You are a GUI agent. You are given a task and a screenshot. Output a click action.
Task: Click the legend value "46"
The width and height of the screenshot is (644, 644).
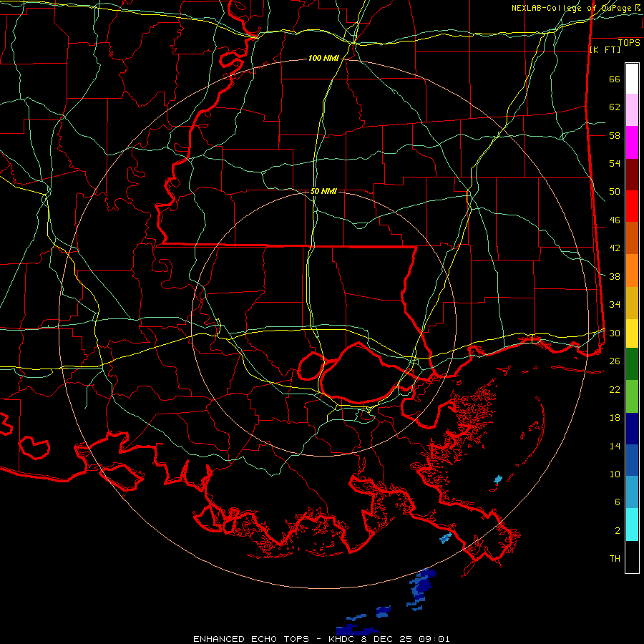(615, 220)
